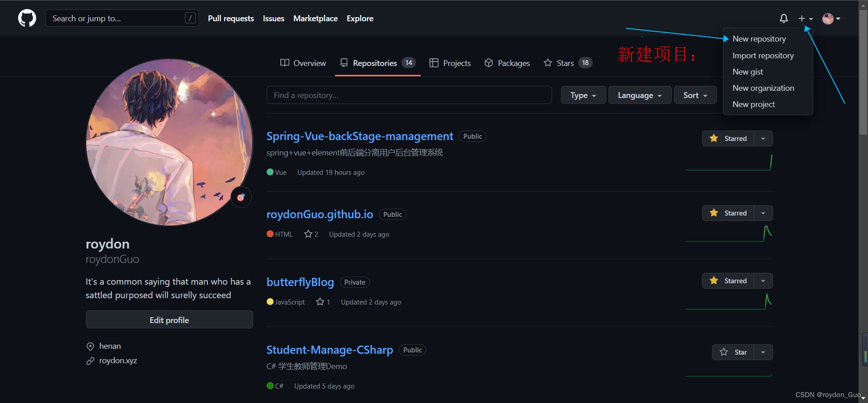Screen dimensions: 868x403
Task: Click the Private badge on butterflyBlog
Action: (x=355, y=282)
